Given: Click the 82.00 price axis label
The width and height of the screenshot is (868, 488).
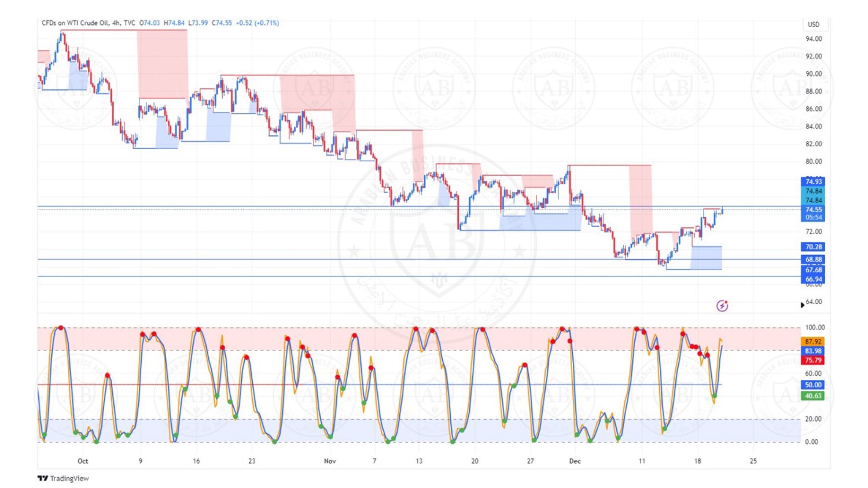Looking at the screenshot, I should click(x=814, y=144).
